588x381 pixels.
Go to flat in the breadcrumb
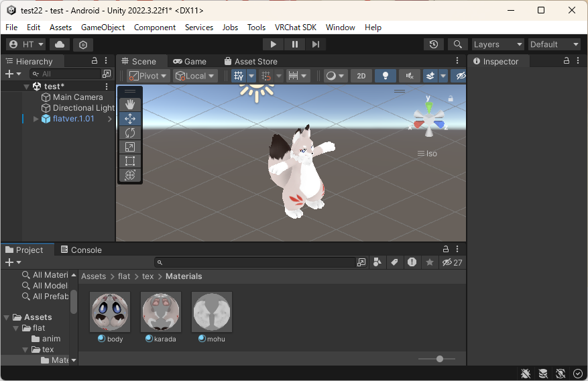[124, 276]
